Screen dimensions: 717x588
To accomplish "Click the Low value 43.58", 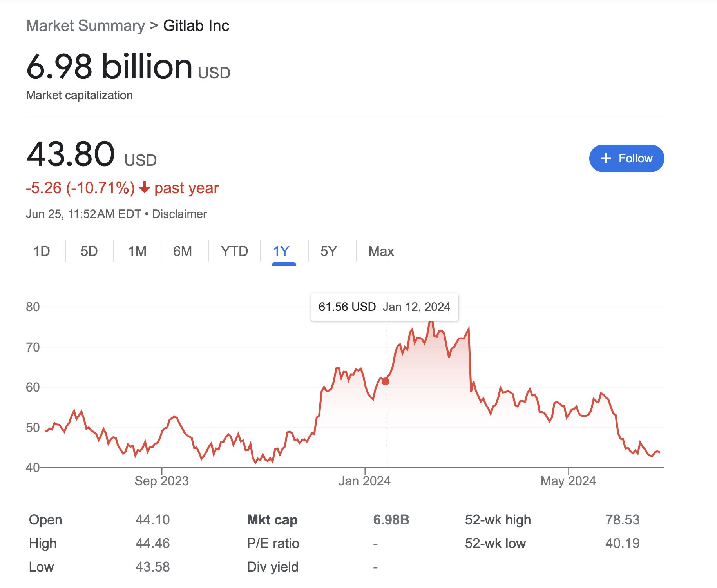I will tap(153, 567).
